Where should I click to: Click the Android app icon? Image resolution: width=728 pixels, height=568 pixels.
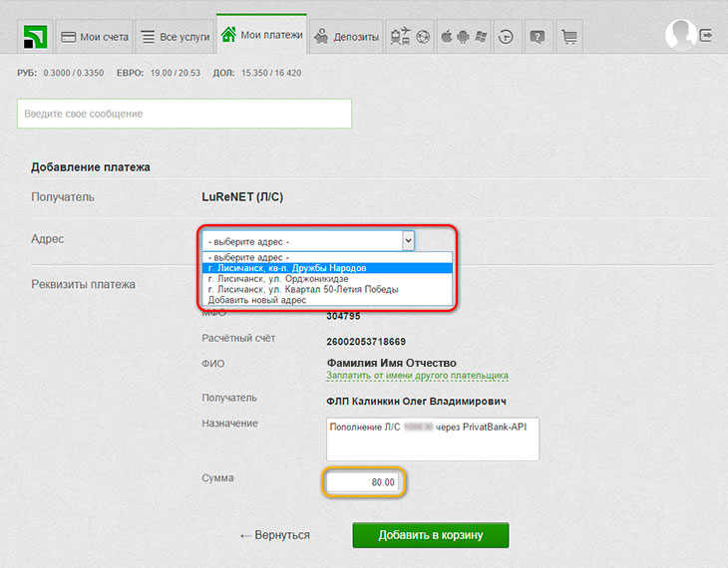(x=464, y=37)
